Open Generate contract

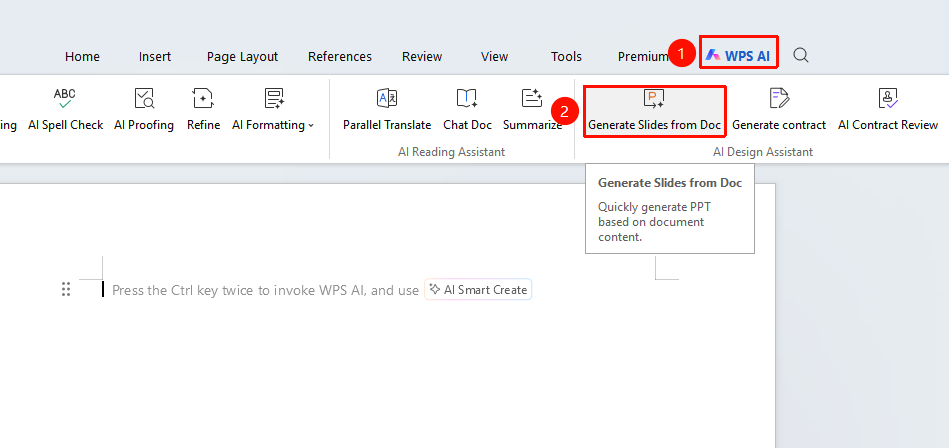click(779, 110)
